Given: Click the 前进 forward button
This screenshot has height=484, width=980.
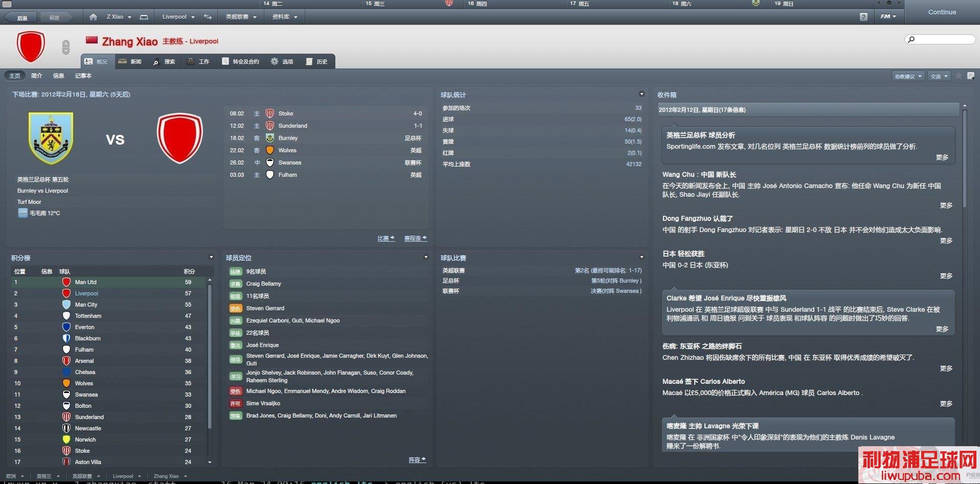Looking at the screenshot, I should click(x=55, y=17).
